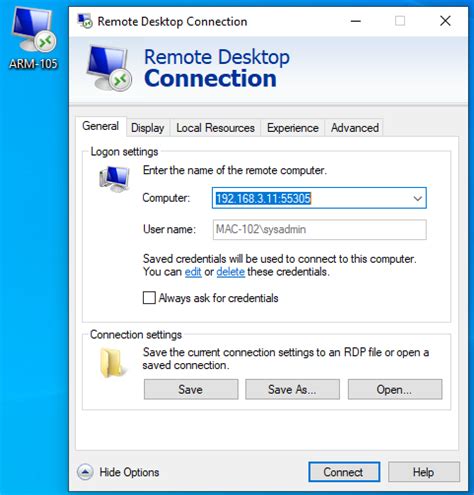
Task: Click the Remote Desktop title bar icon
Action: pos(85,21)
